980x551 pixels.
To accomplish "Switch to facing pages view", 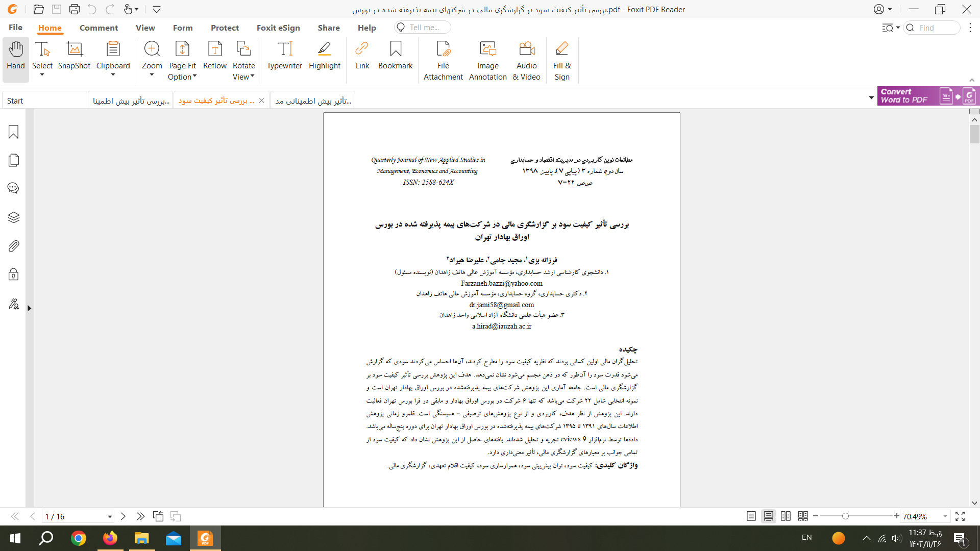I will pyautogui.click(x=786, y=516).
